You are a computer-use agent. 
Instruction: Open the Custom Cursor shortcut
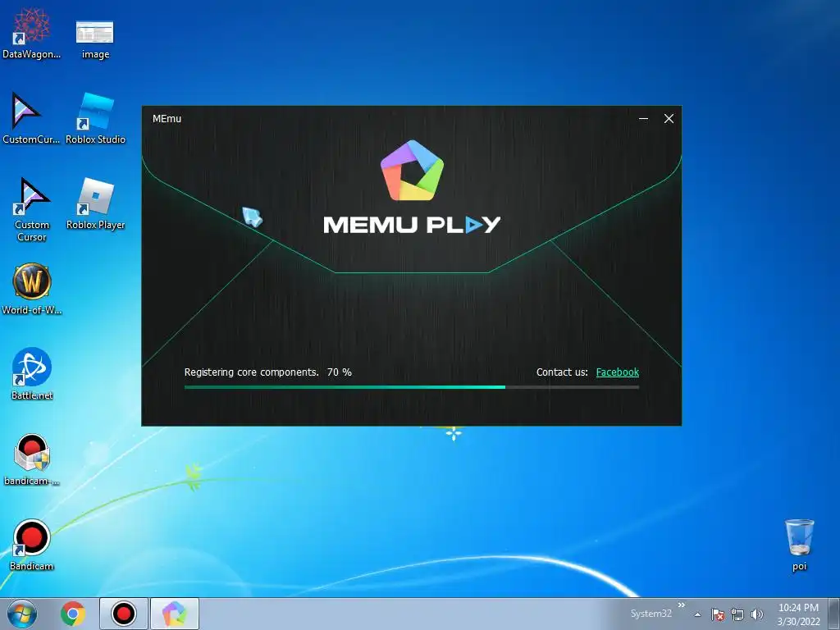(x=32, y=209)
